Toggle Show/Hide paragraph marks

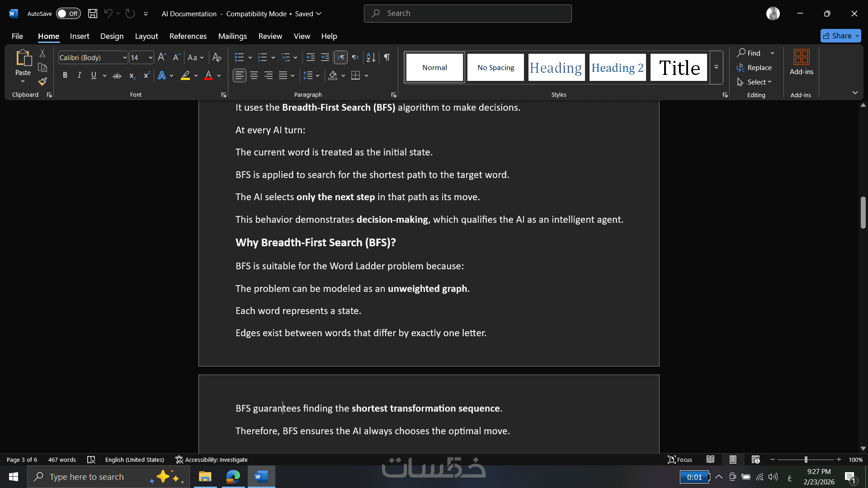coord(387,57)
